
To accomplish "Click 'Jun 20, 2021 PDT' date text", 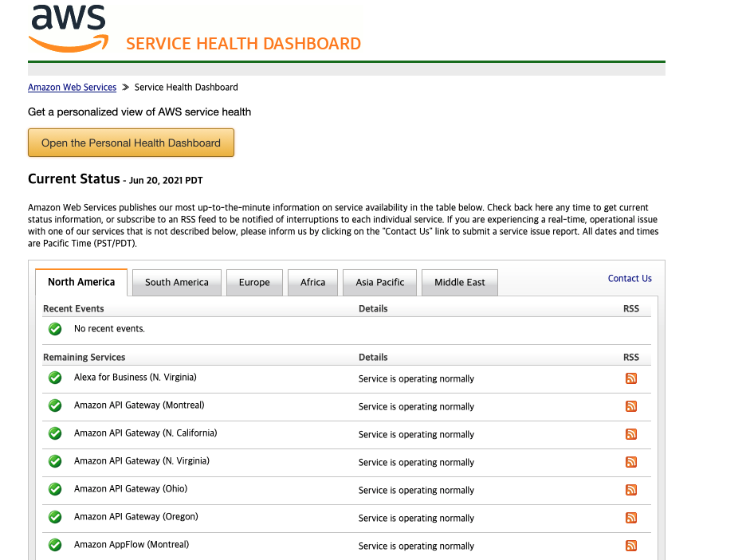I will click(166, 181).
